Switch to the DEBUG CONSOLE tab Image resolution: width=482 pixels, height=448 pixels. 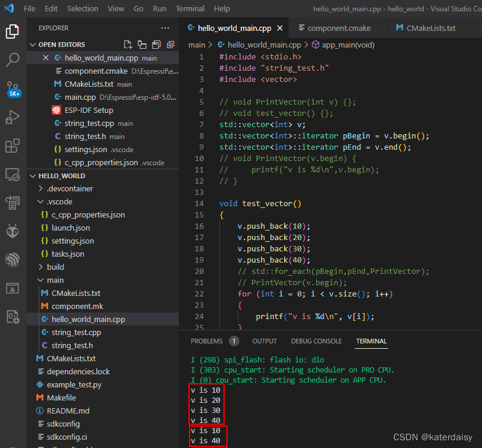316,341
